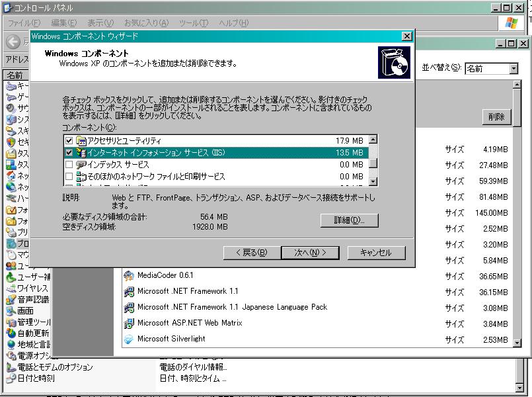Click the そのほかのネットワーク component icon

tap(81, 177)
